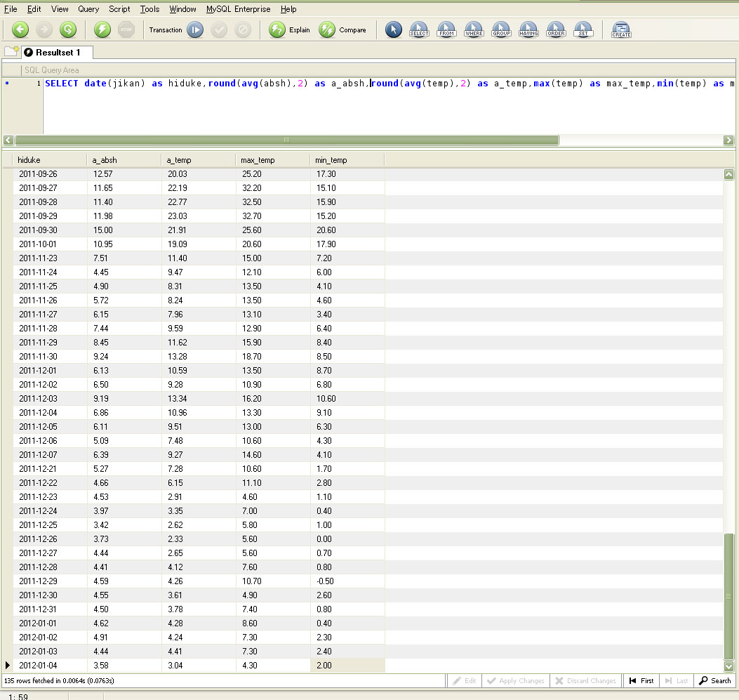Click the SELECT clause tool icon
Image resolution: width=739 pixels, height=700 pixels.
tap(419, 29)
